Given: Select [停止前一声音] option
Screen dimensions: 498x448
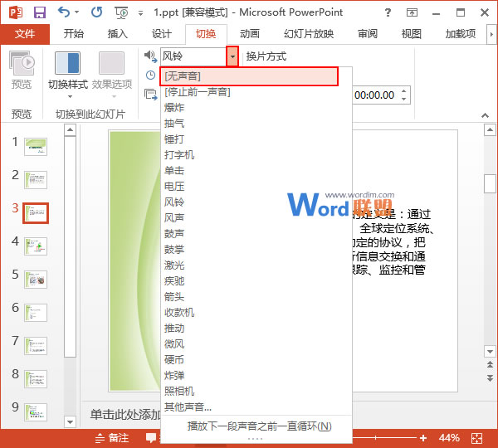Looking at the screenshot, I should [256, 92].
